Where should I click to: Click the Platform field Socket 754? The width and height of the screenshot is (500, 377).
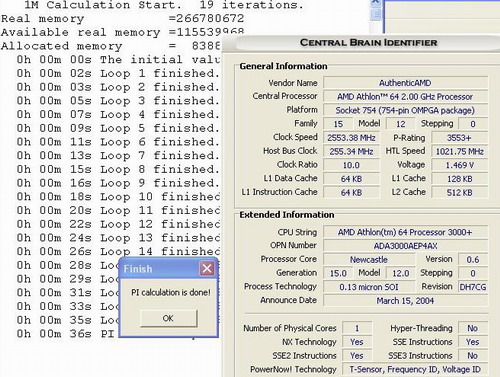tap(405, 110)
